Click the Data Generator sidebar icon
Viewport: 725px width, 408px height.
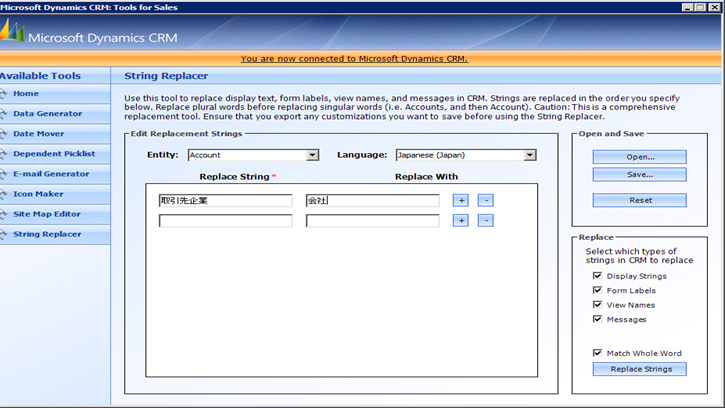tap(3, 114)
